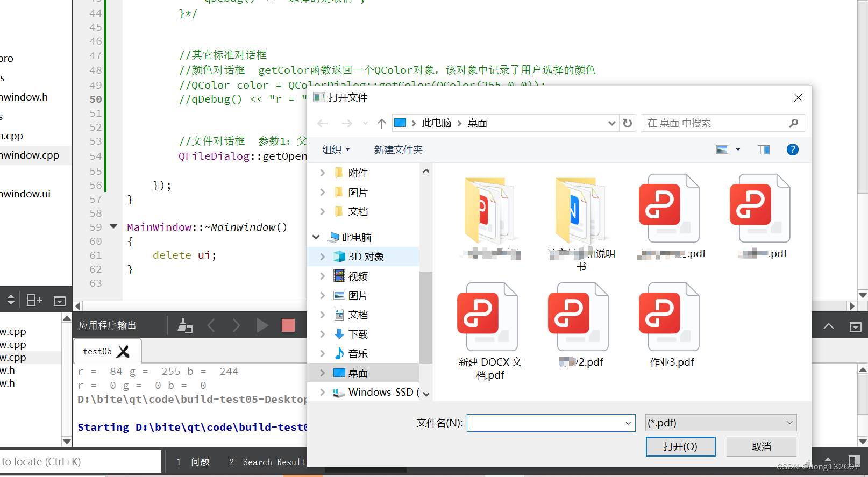Viewport: 868px width, 477px height.
Task: Minimize the Qt Creator output pane
Action: (855, 326)
